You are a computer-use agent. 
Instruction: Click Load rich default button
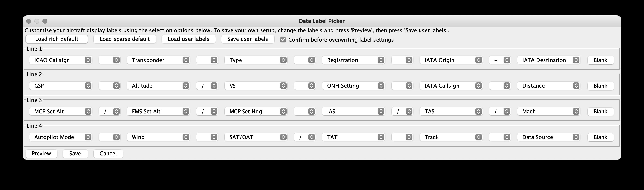coord(57,39)
